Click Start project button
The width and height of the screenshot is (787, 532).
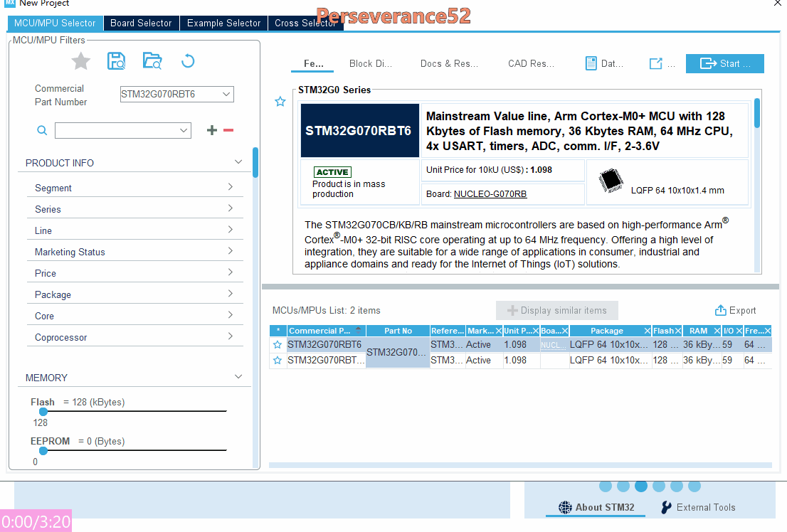click(725, 64)
